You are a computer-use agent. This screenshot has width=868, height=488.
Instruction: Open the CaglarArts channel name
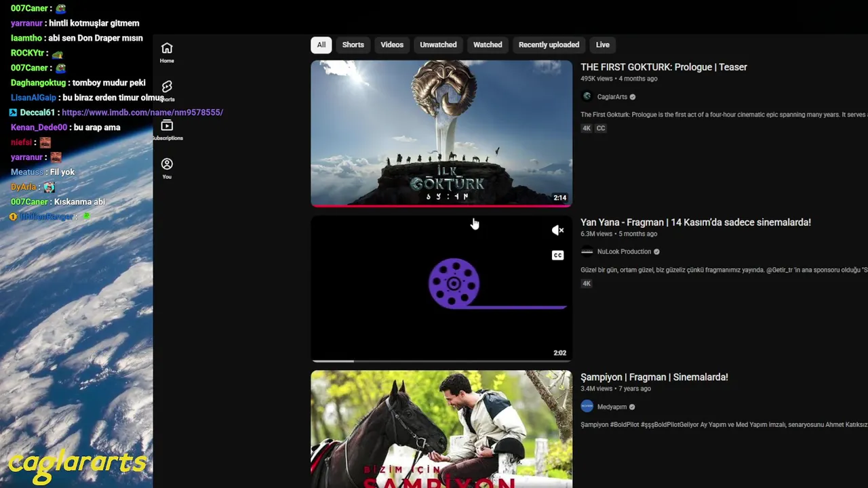(x=612, y=97)
